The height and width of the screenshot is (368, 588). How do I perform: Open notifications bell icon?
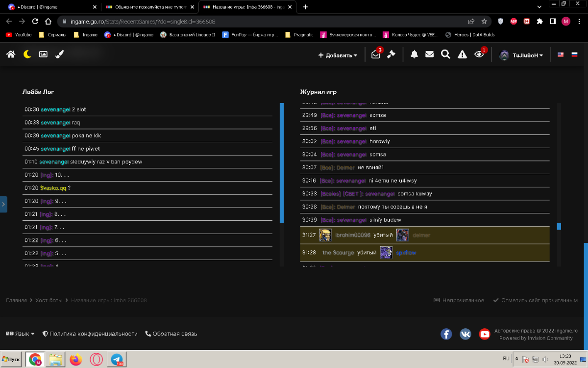(414, 55)
